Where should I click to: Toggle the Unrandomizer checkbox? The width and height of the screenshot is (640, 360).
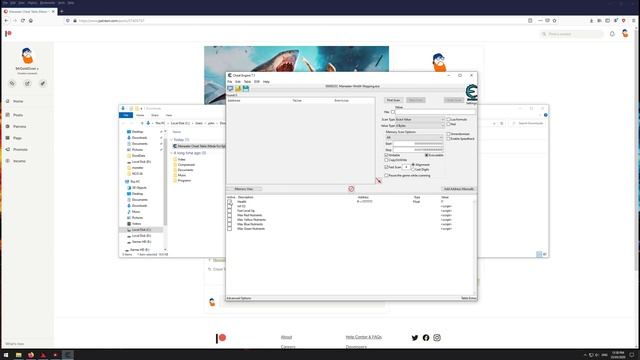(448, 134)
